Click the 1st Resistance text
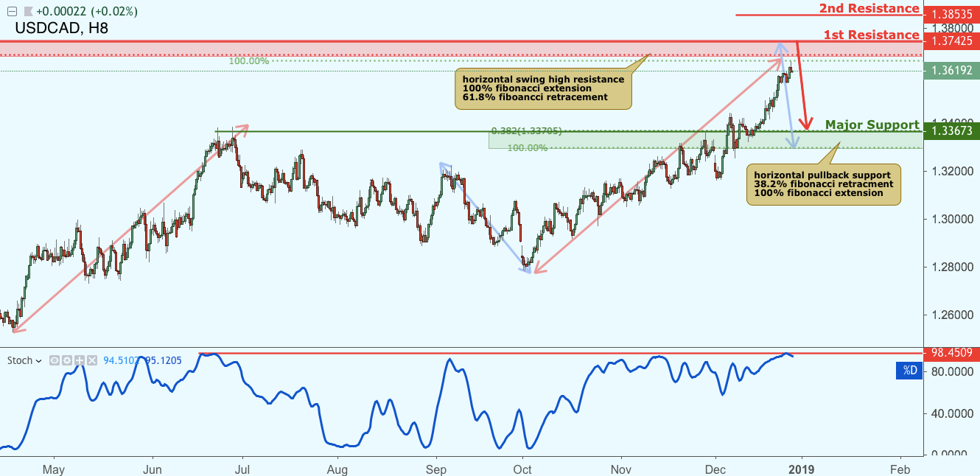Viewport: 980px width, 476px height. tap(871, 35)
